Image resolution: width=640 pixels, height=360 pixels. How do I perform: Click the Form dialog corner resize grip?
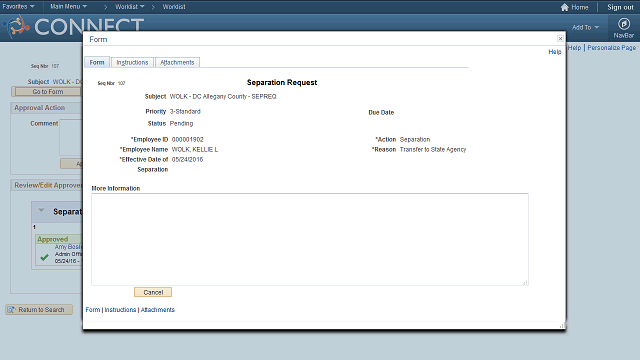562,325
